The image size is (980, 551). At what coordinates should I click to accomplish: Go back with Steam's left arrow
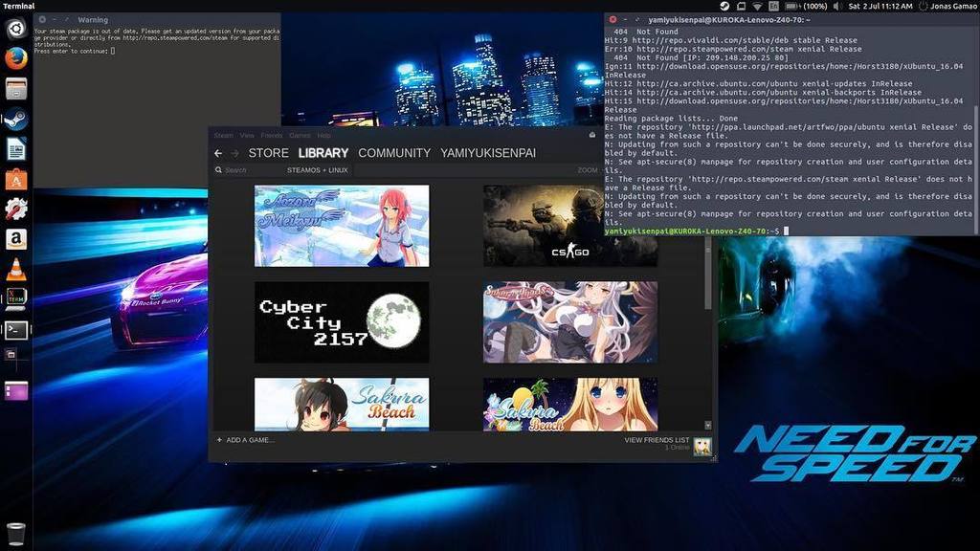pyautogui.click(x=218, y=153)
